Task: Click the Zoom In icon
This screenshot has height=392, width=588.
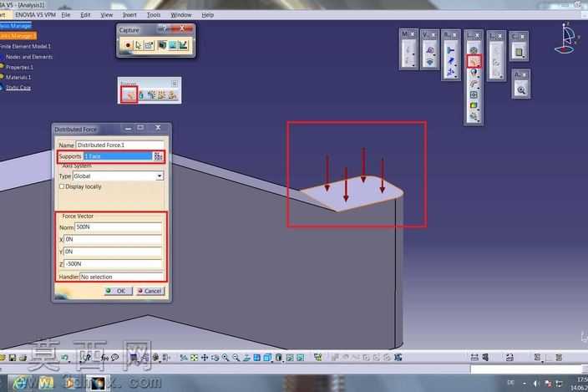Action: pyautogui.click(x=226, y=358)
